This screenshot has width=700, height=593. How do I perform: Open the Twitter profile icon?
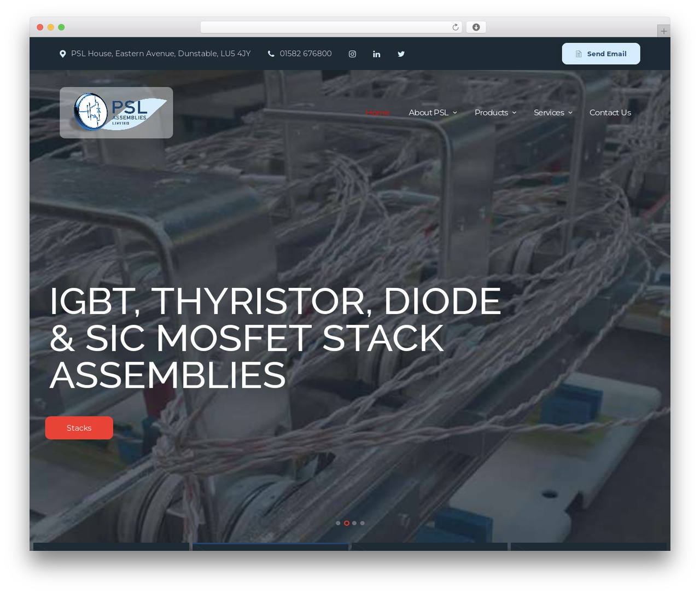click(401, 54)
